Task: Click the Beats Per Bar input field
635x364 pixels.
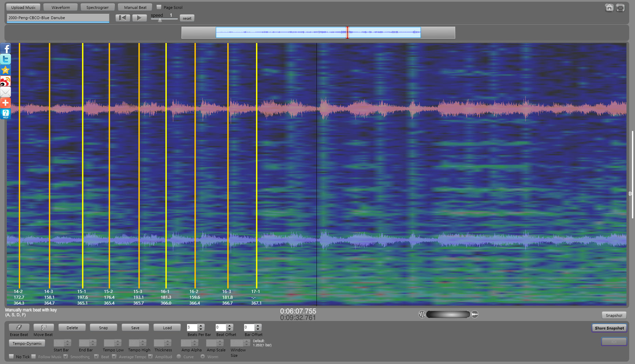Action: click(192, 327)
